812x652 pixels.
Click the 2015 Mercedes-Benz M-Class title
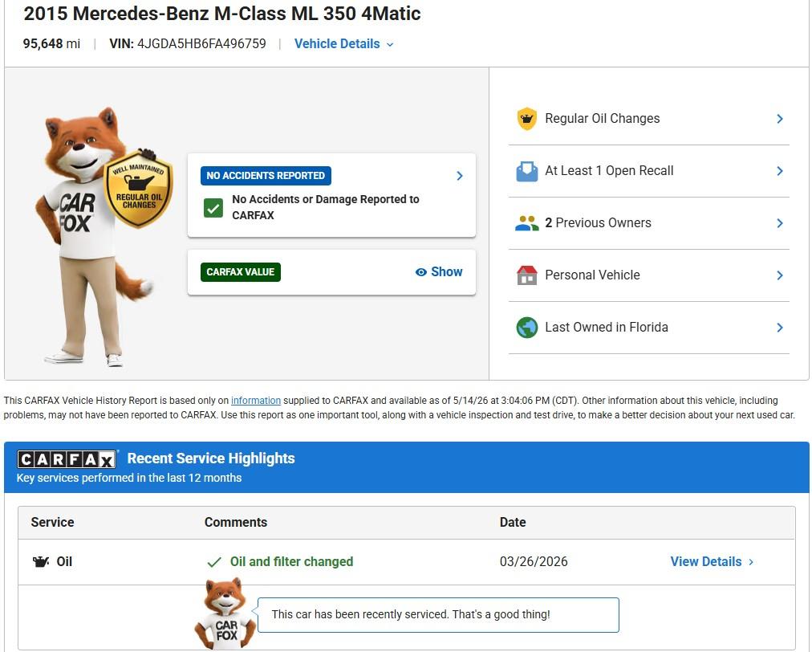point(222,14)
